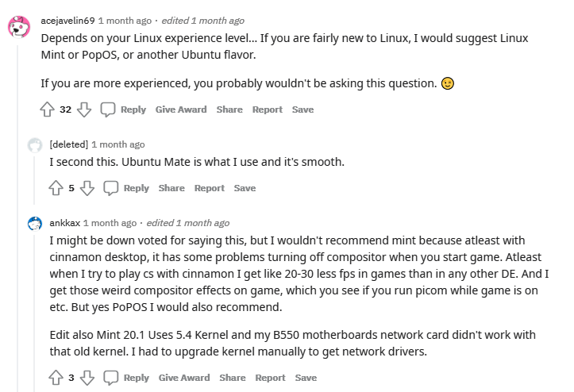Click the '1 month ago' timestamp on ankkax's comment
574x392 pixels.
pos(110,223)
